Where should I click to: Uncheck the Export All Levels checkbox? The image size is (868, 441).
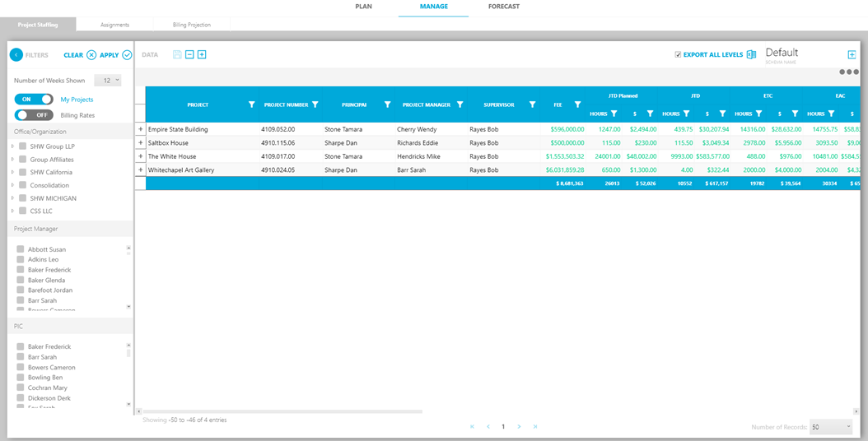click(x=678, y=55)
